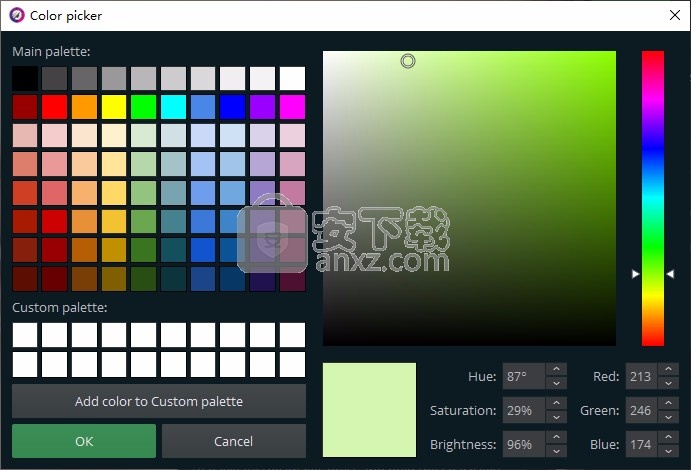Select the black swatch in Main palette
The width and height of the screenshot is (691, 470).
coord(25,79)
